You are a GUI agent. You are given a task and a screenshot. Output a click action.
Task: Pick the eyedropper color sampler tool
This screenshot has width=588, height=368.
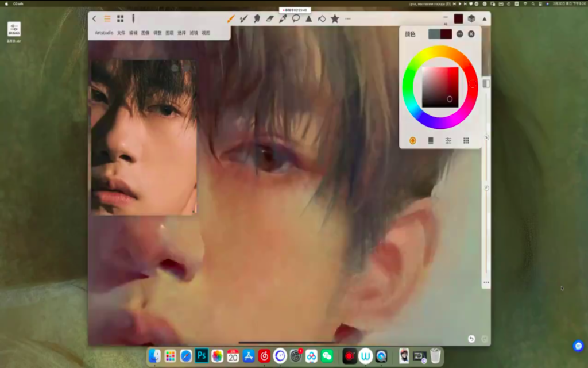(x=283, y=18)
